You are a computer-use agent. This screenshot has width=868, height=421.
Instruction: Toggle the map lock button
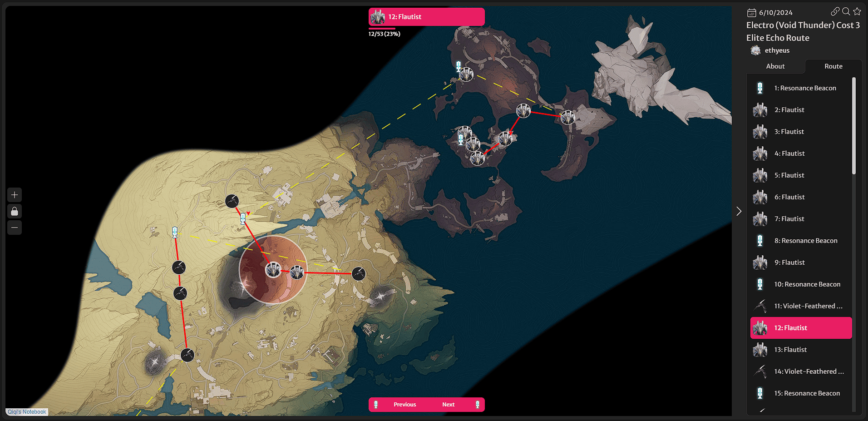(15, 211)
